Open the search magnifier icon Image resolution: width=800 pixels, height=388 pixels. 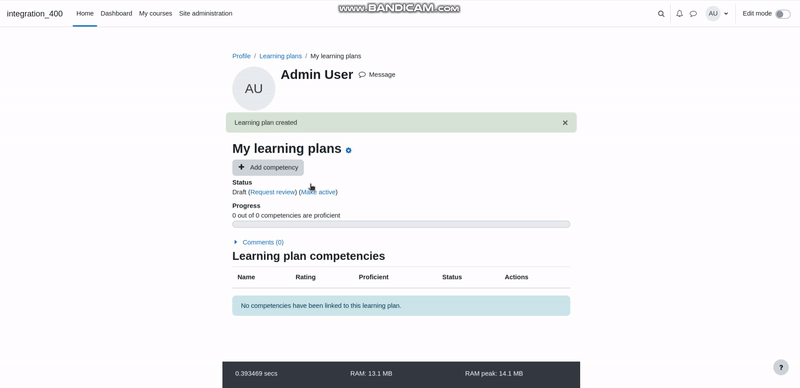661,14
